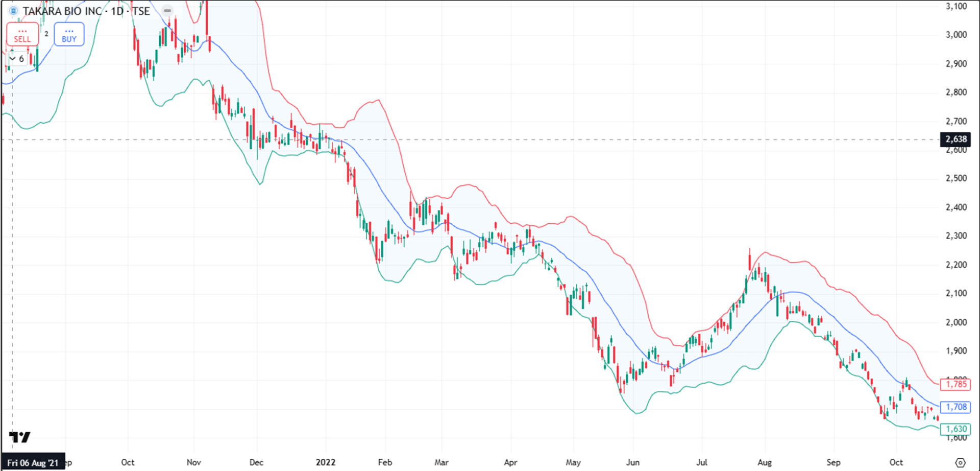Click the blue BUY button
This screenshot has height=471, width=980.
click(x=69, y=35)
